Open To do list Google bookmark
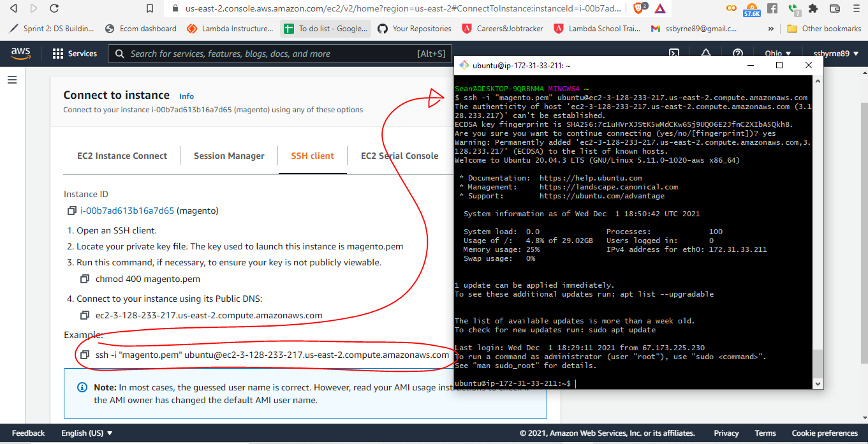The image size is (868, 444). tap(326, 29)
